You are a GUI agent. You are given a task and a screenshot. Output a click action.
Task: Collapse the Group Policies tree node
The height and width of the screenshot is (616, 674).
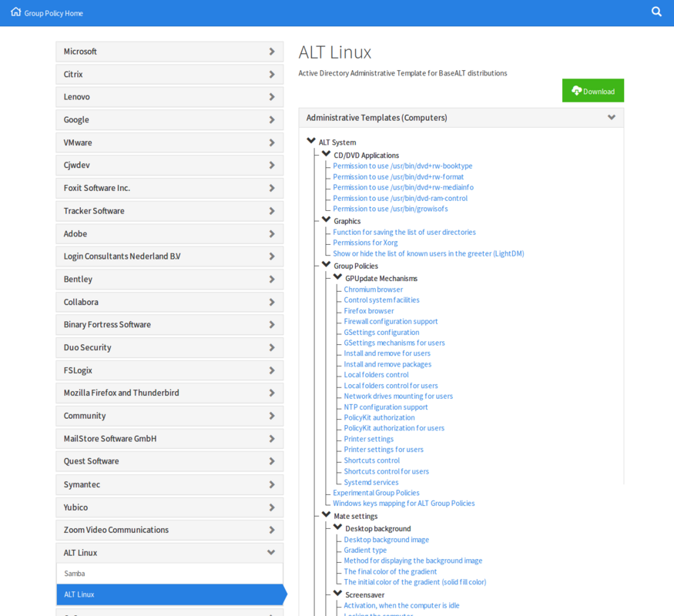[x=327, y=265]
